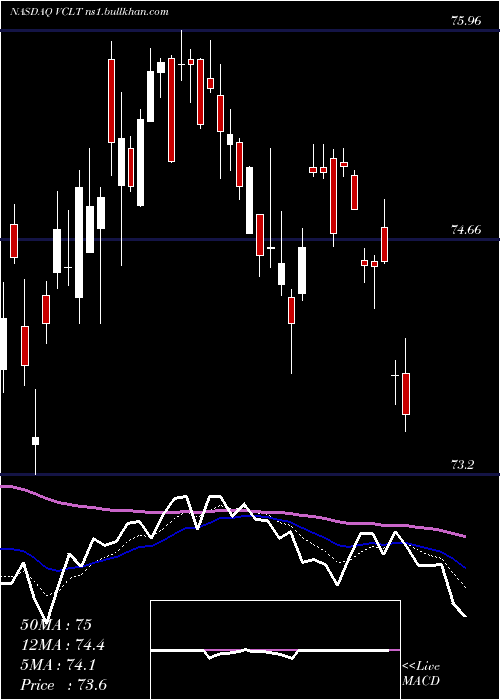Click the MACD inset chart box
The height and width of the screenshot is (700, 500).
(275, 650)
